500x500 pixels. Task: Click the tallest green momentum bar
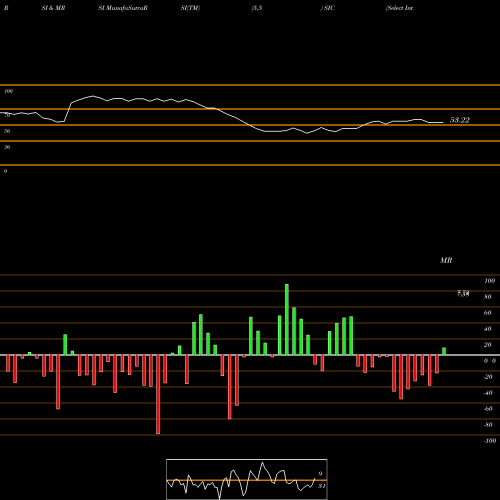coord(287,319)
